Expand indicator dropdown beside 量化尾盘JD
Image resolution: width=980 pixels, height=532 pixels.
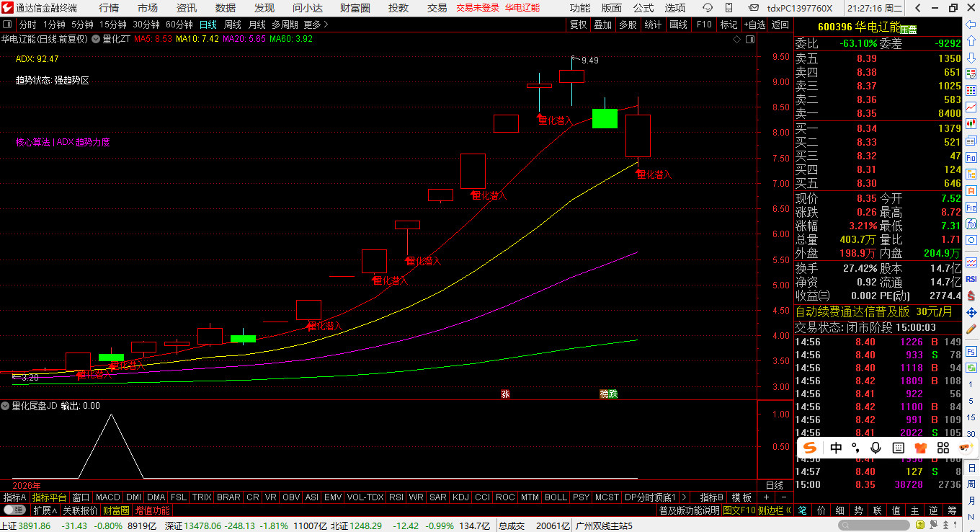[6, 406]
